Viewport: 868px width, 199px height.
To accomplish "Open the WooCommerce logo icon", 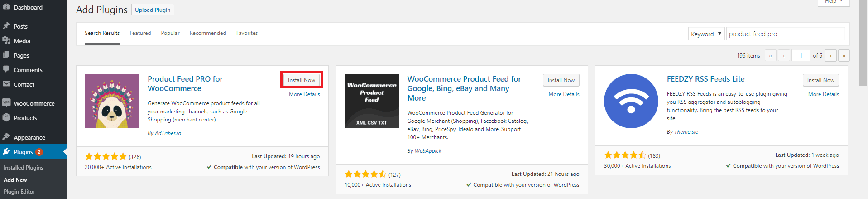I will pyautogui.click(x=6, y=103).
